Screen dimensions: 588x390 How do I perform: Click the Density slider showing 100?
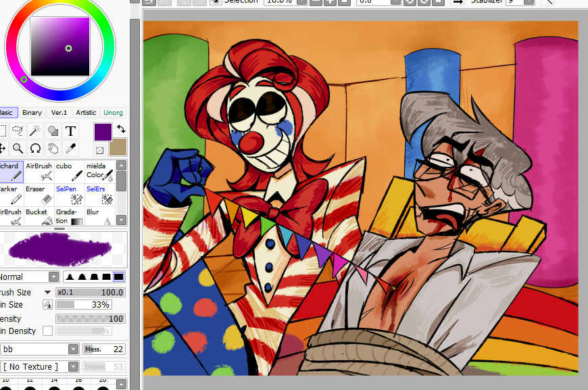point(91,319)
